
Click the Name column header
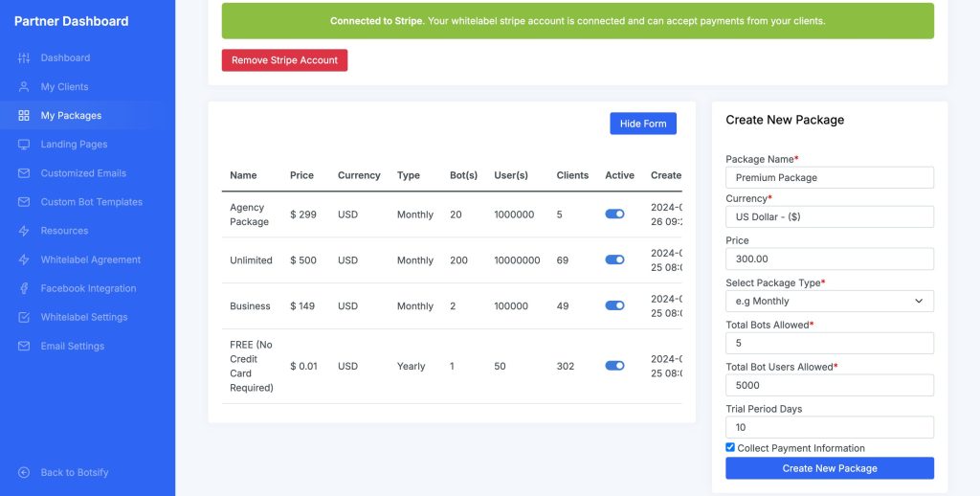click(243, 175)
